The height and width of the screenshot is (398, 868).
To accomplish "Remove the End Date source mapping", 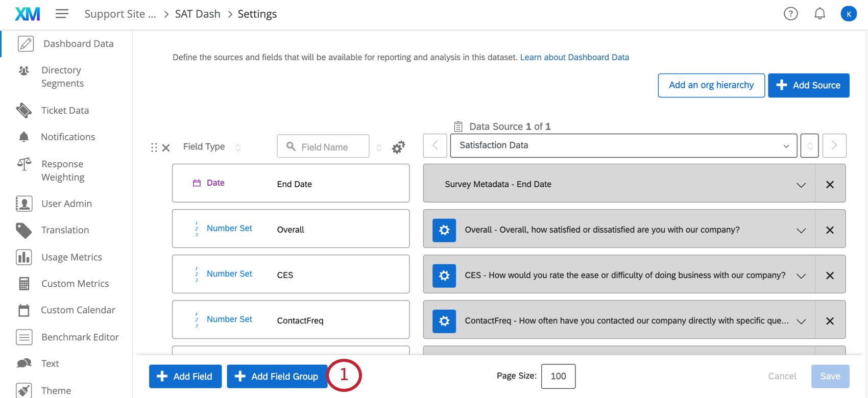I will (x=830, y=184).
